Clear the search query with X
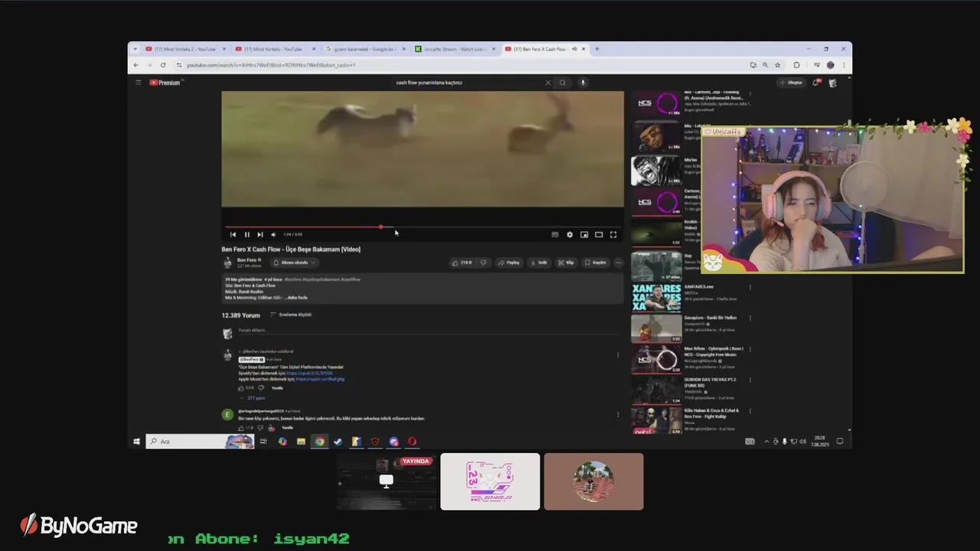This screenshot has height=551, width=980. (x=547, y=83)
